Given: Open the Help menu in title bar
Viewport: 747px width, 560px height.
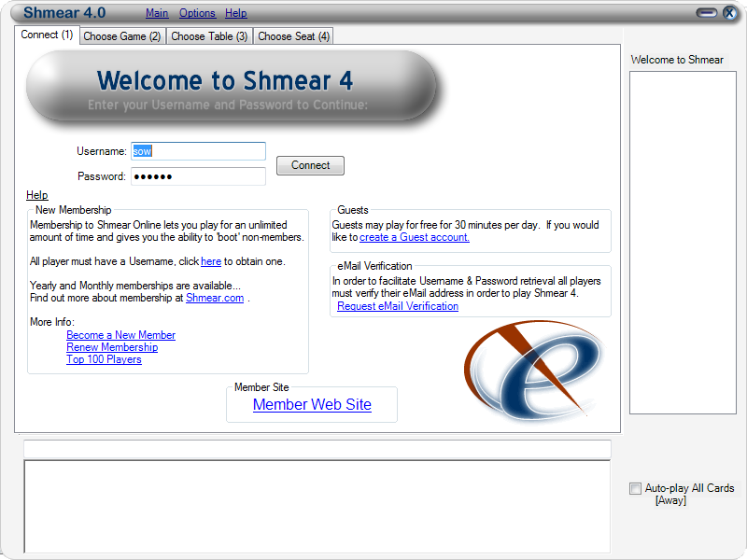Looking at the screenshot, I should (236, 13).
